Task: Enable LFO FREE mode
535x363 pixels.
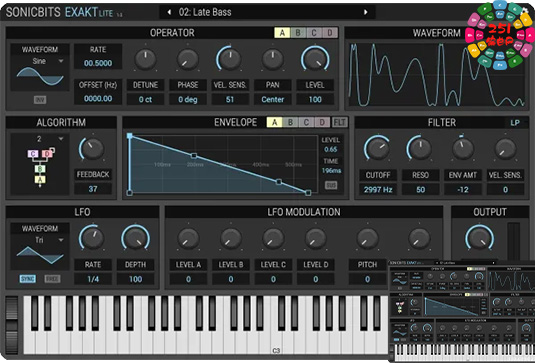Action: (52, 279)
